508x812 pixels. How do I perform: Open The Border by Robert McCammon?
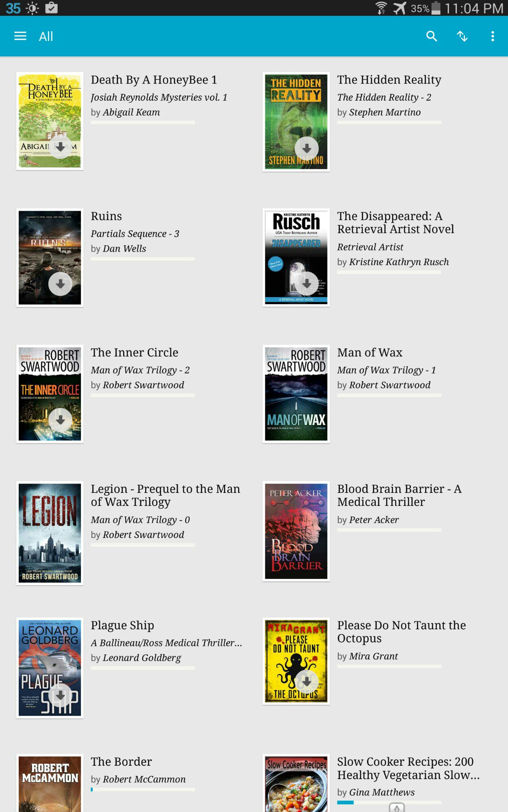(121, 762)
